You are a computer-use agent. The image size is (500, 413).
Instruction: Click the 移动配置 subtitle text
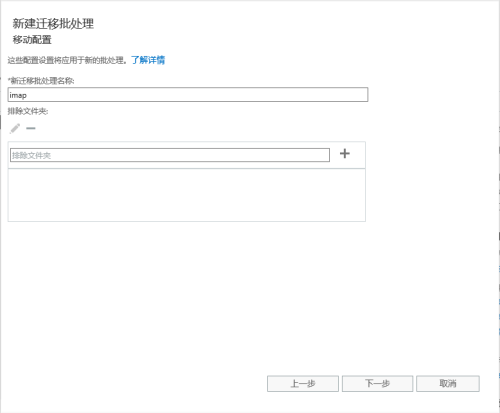click(x=32, y=40)
